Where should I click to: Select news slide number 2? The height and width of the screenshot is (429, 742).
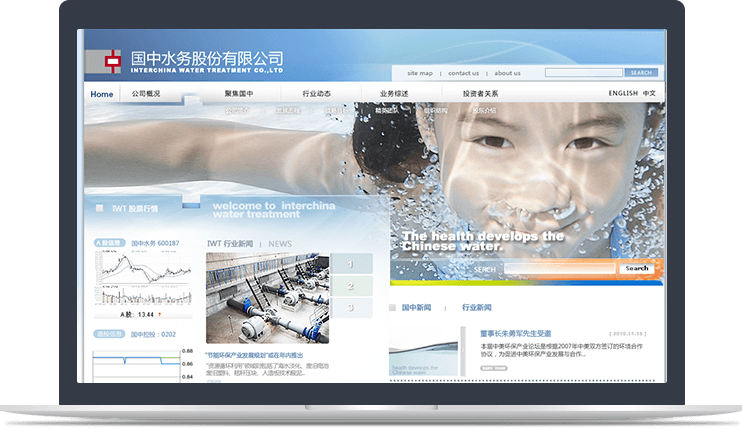click(351, 286)
